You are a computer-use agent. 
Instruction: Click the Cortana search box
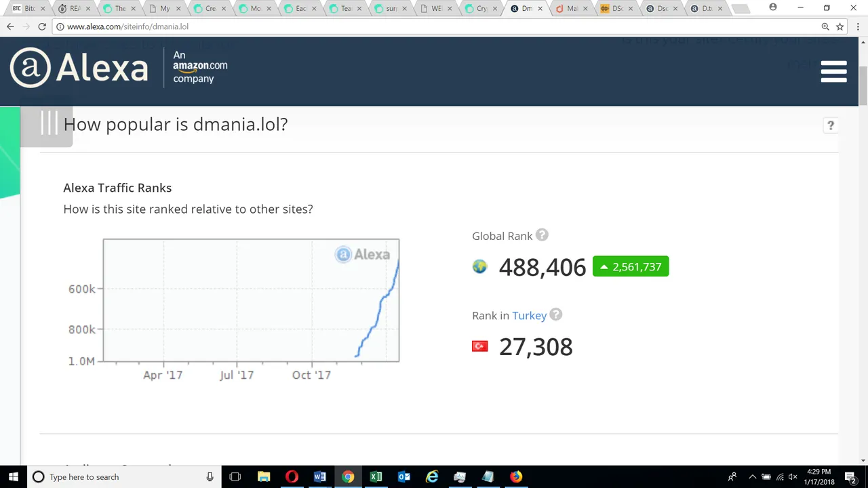point(124,476)
